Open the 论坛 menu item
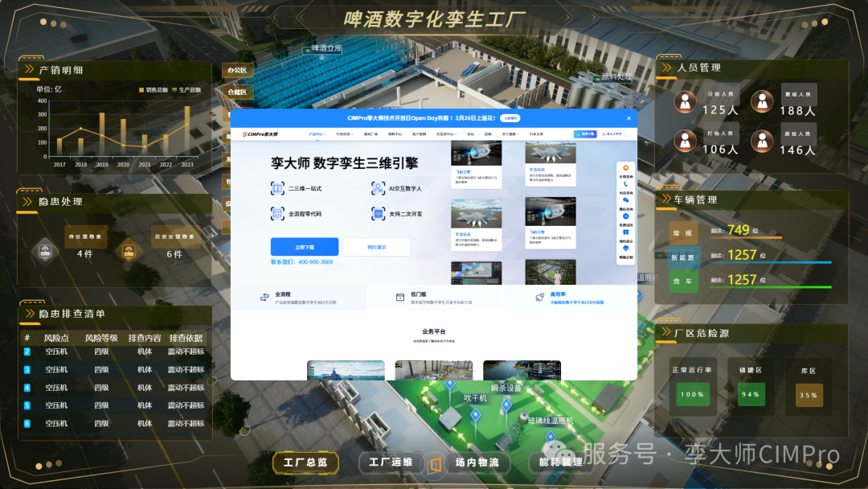Image resolution: width=868 pixels, height=489 pixels. [470, 134]
